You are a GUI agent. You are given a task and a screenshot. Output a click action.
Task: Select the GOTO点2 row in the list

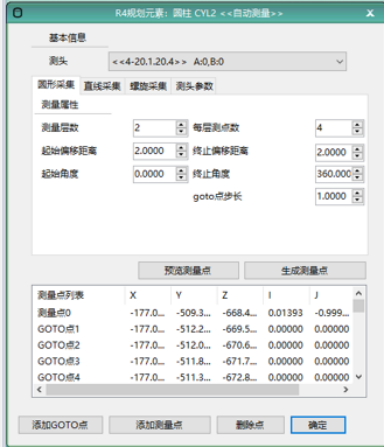coord(193,345)
